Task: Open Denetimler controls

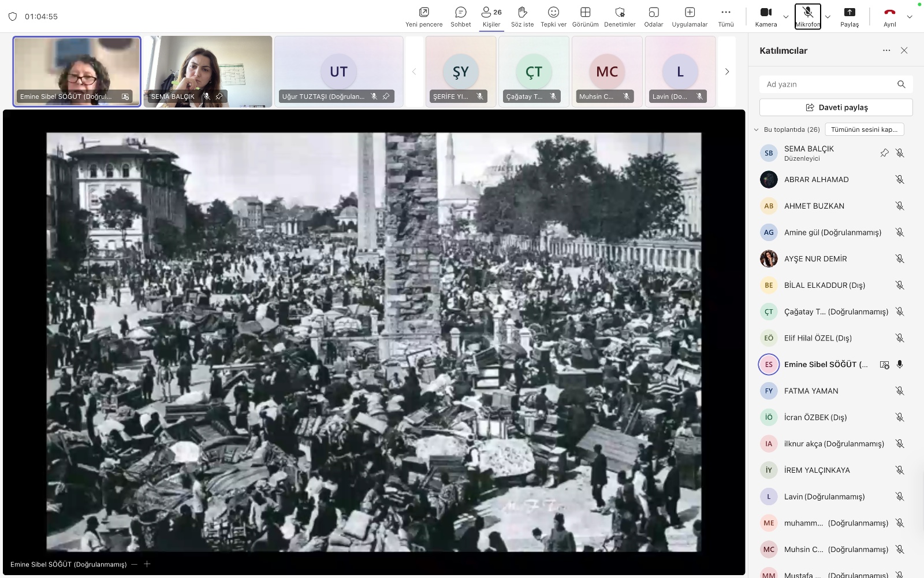Action: (x=620, y=16)
